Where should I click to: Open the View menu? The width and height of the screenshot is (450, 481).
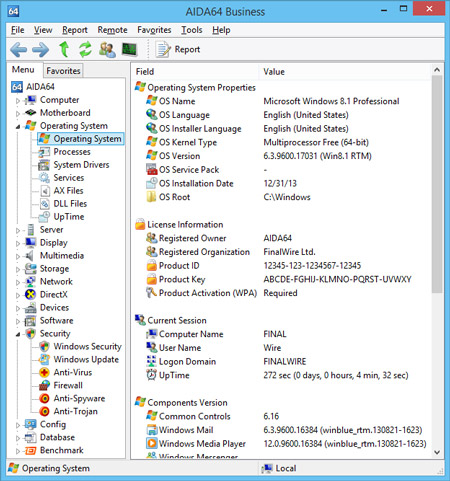pyautogui.click(x=43, y=30)
